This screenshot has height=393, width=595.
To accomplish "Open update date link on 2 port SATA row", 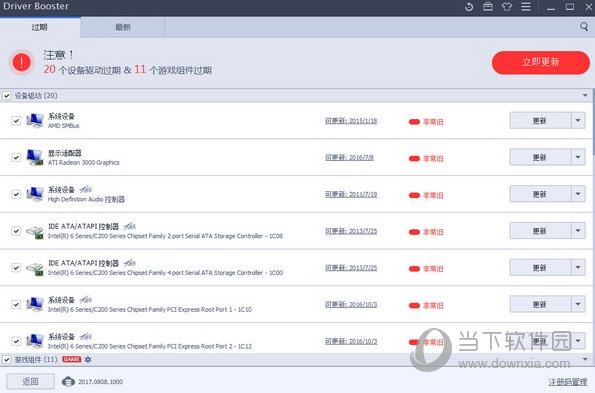I will click(x=351, y=231).
